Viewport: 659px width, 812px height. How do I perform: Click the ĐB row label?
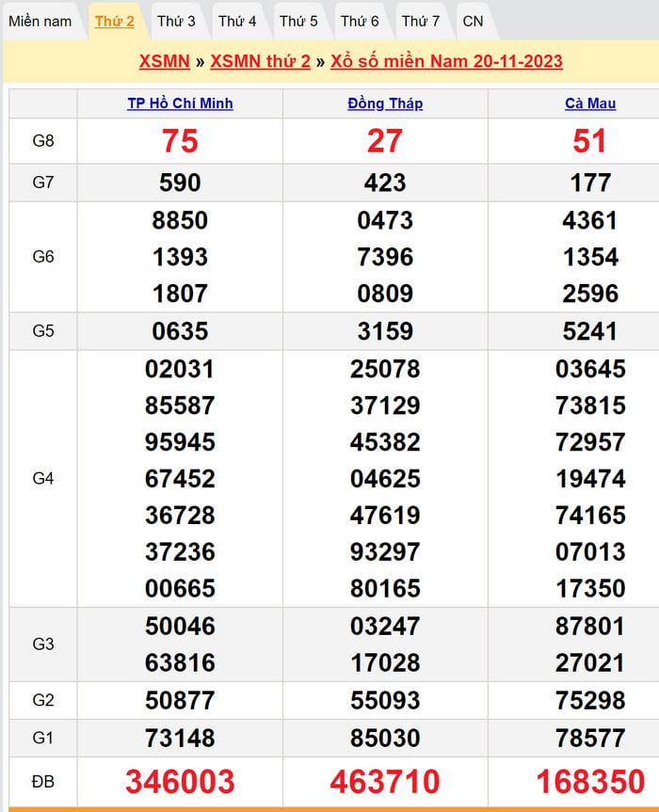point(43,781)
